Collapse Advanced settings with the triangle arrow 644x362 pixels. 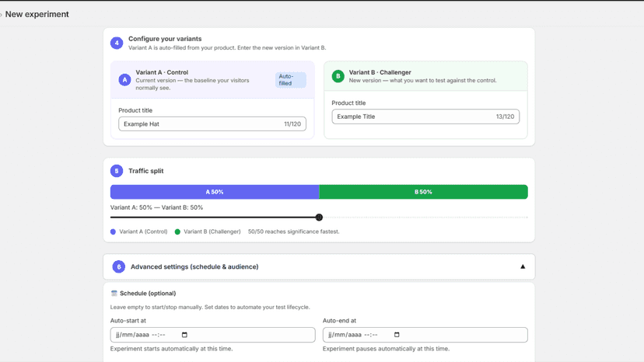click(x=523, y=266)
